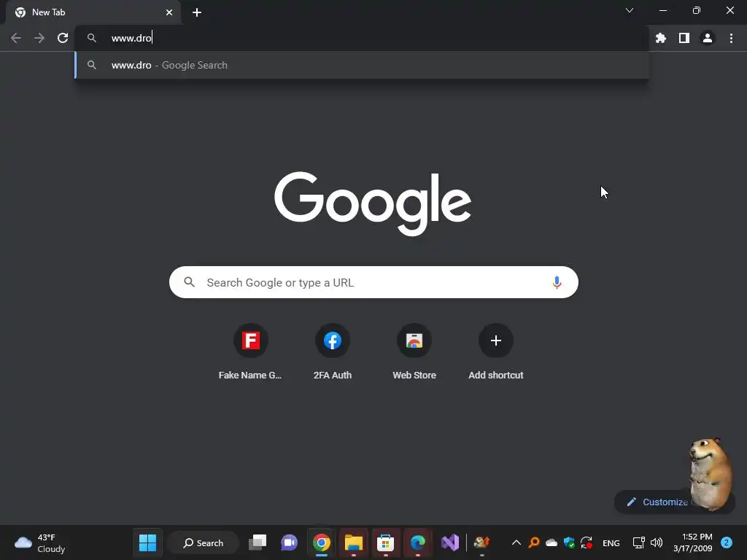Open the Extensions puzzle icon
747x560 pixels.
(661, 38)
